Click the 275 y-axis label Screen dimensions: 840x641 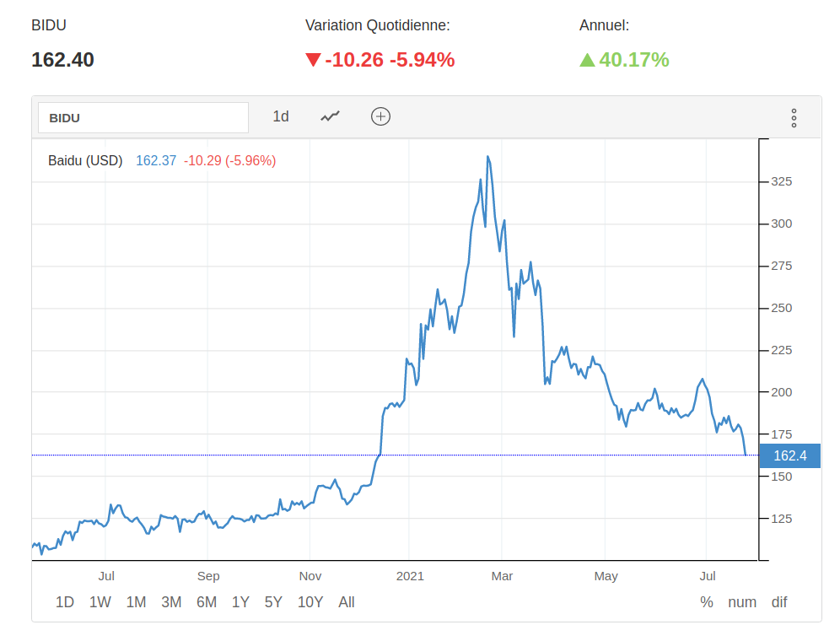pos(782,266)
